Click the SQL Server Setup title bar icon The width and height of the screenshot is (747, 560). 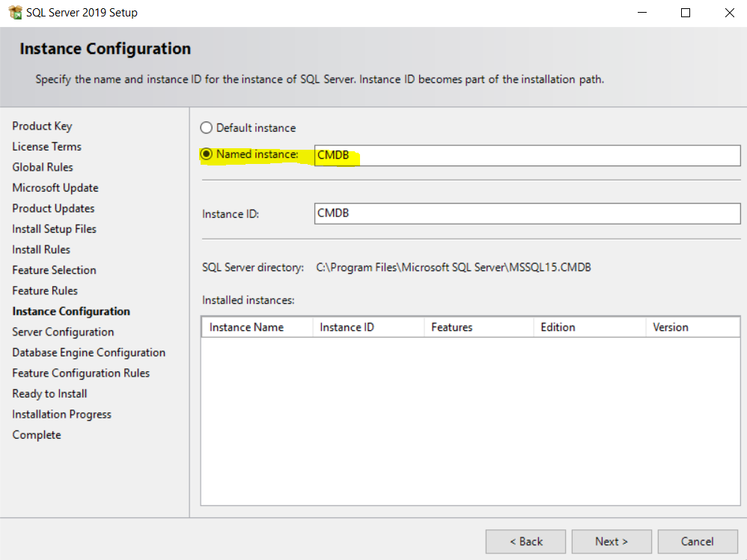click(15, 13)
